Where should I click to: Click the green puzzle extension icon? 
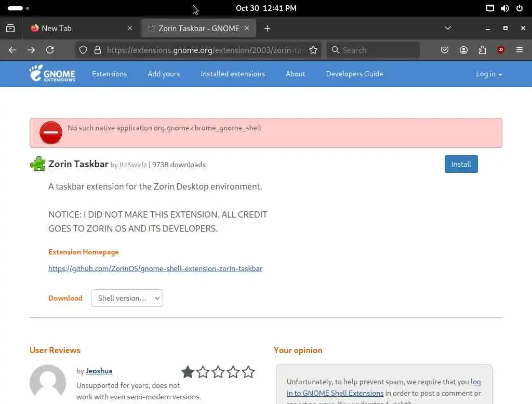pos(37,164)
